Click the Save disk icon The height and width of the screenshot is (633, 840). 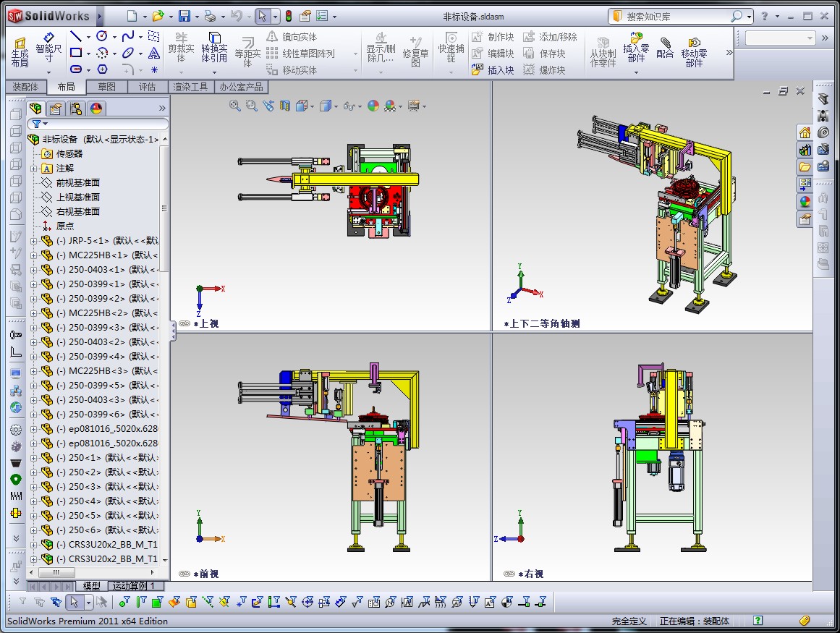184,16
